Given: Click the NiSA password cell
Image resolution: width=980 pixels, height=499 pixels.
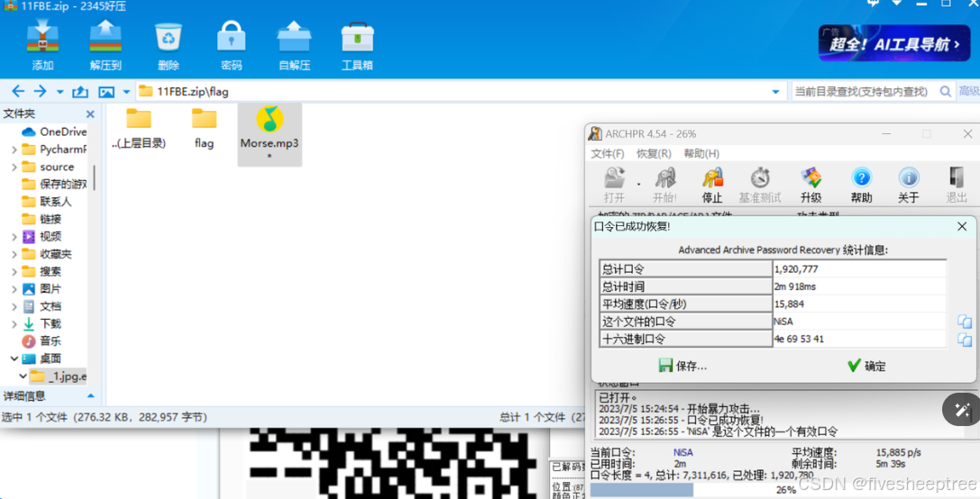Looking at the screenshot, I should tap(859, 322).
